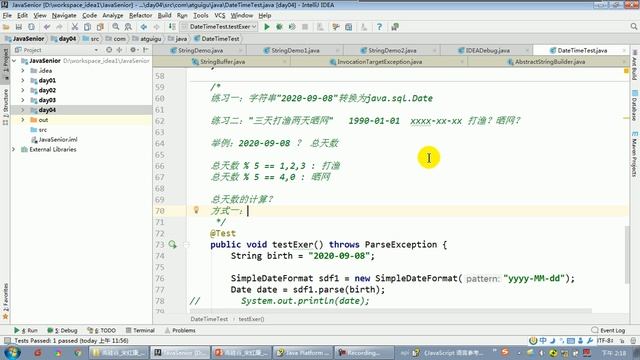Screen dimensions: 640x360
Task: Hide the Project panel with hide icon
Action: (x=146, y=50)
